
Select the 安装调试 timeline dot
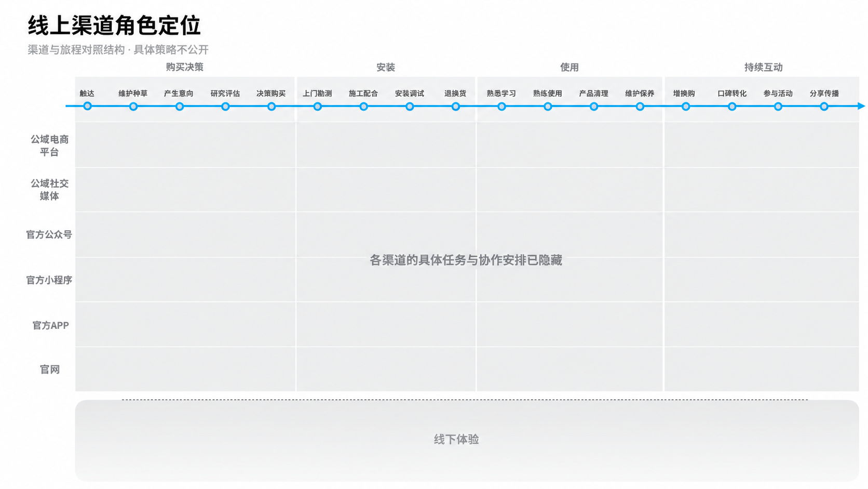pyautogui.click(x=410, y=107)
